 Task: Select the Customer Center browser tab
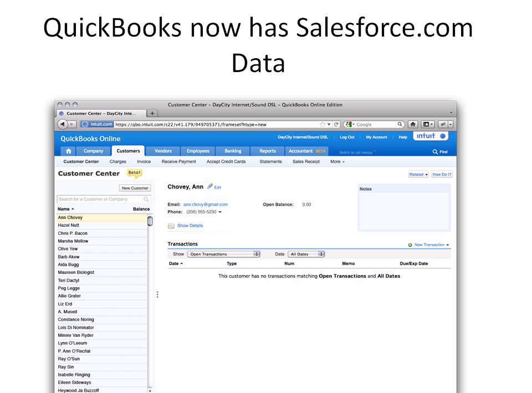(x=100, y=113)
